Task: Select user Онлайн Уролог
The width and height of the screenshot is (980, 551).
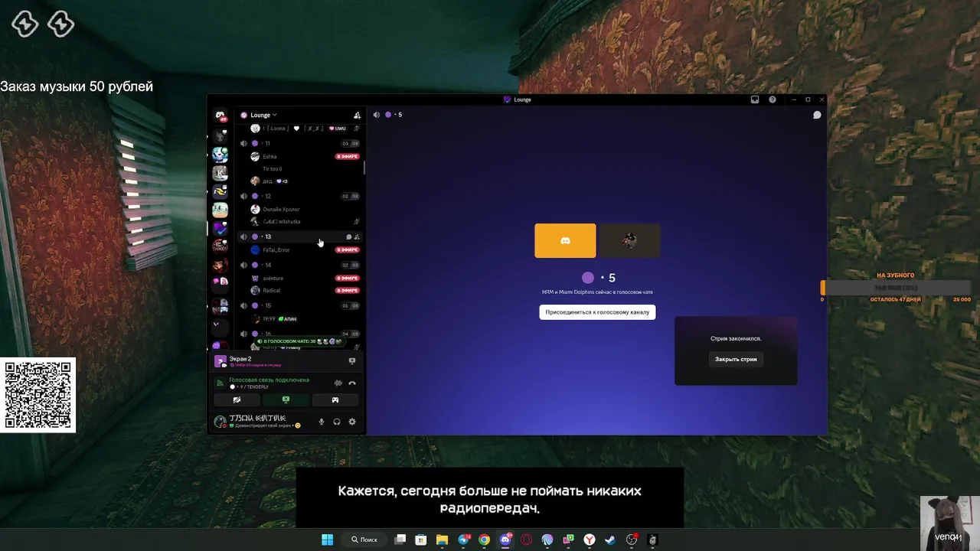Action: pyautogui.click(x=280, y=209)
